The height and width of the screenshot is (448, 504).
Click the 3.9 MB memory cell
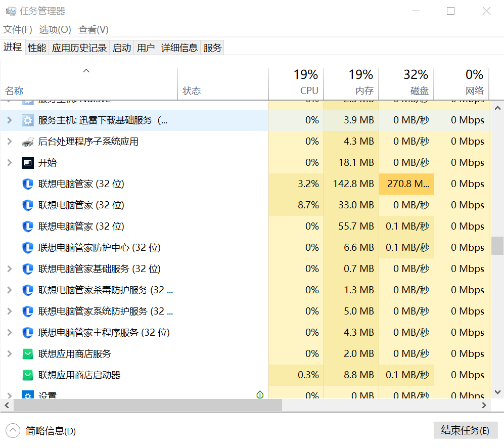351,120
